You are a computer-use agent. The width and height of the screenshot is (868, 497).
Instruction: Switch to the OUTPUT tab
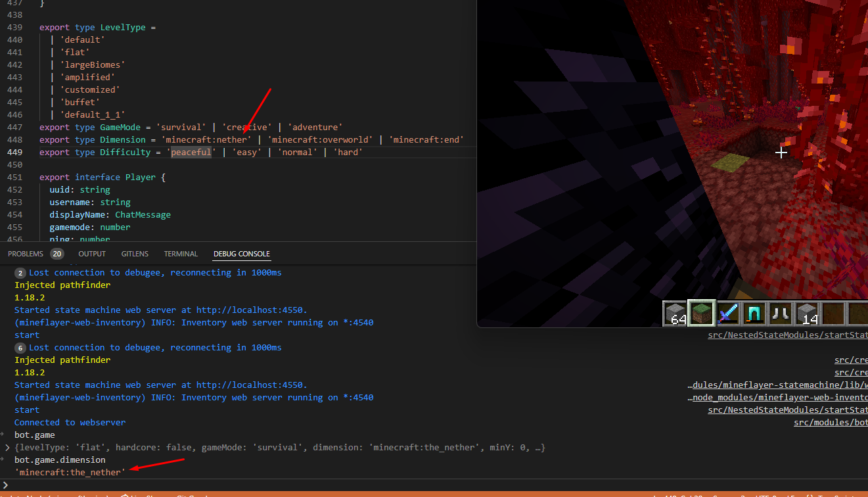pos(92,254)
